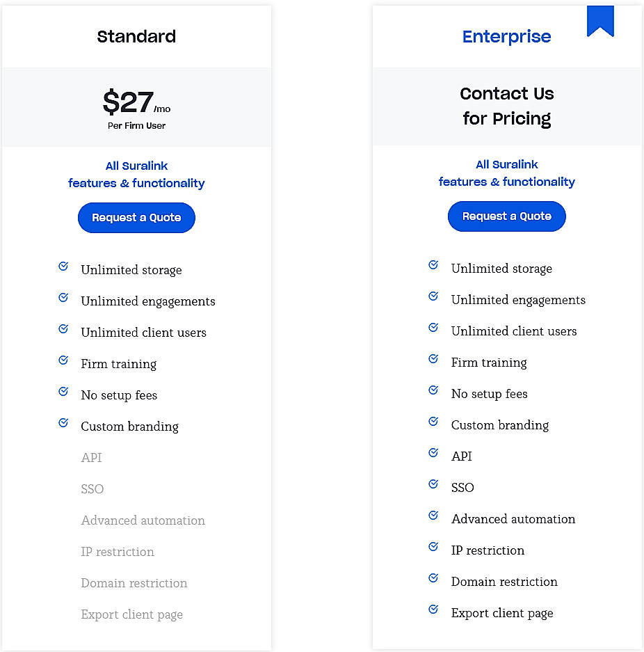Click the checkmark beside No setup fees in Standard
The height and width of the screenshot is (652, 644).
[63, 391]
